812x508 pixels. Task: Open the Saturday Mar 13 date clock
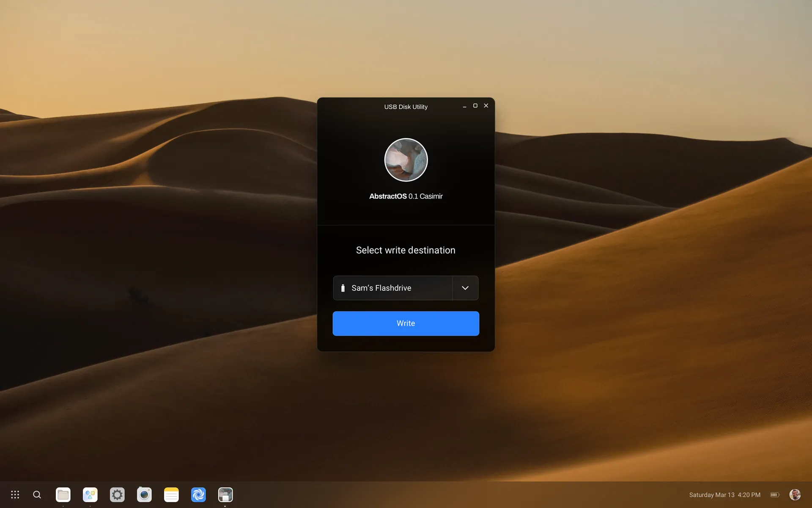click(x=725, y=494)
